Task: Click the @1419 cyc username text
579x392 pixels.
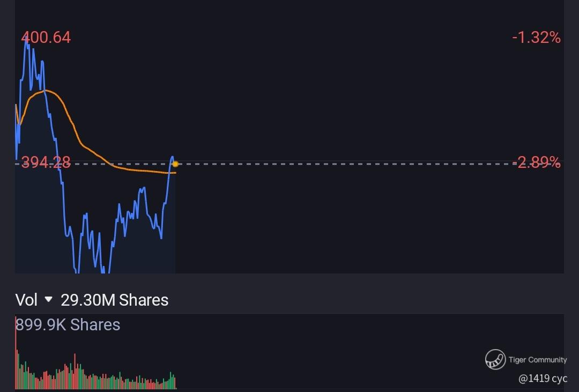Action: [543, 379]
